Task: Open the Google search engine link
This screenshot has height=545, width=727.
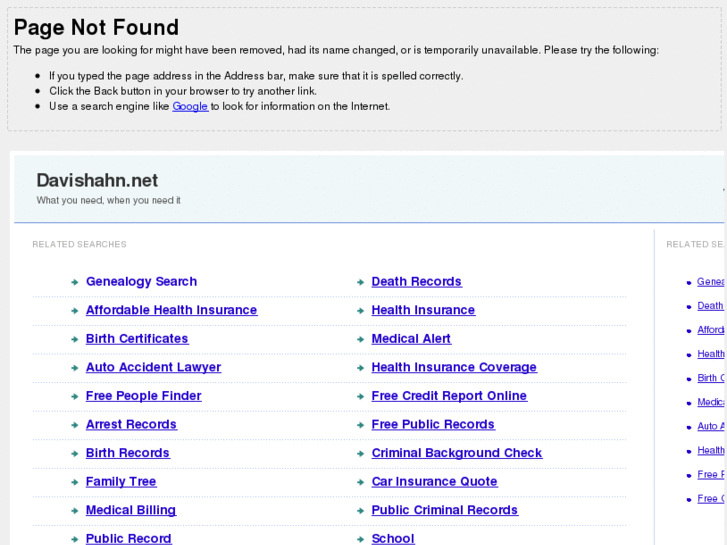Action: coord(190,106)
